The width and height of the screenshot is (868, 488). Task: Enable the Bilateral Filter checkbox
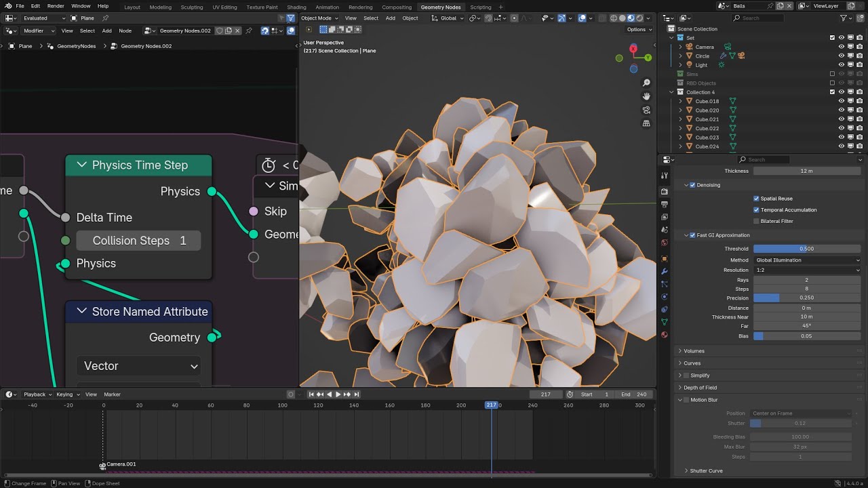pyautogui.click(x=756, y=221)
